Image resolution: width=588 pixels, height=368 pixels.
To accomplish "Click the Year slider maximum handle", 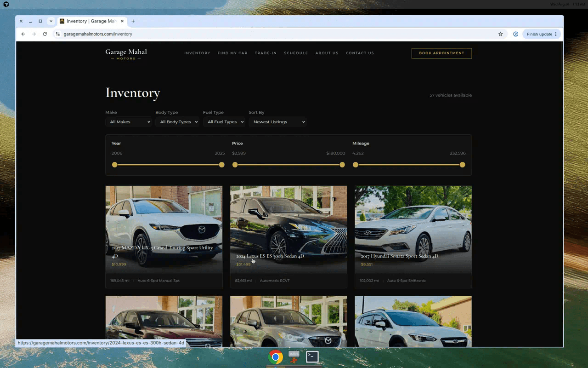I will click(222, 165).
